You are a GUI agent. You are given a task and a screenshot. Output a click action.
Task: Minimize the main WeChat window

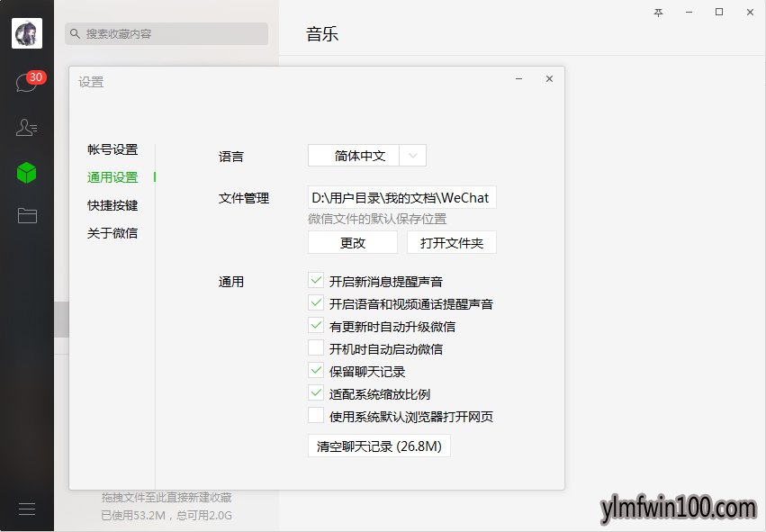[x=689, y=13]
